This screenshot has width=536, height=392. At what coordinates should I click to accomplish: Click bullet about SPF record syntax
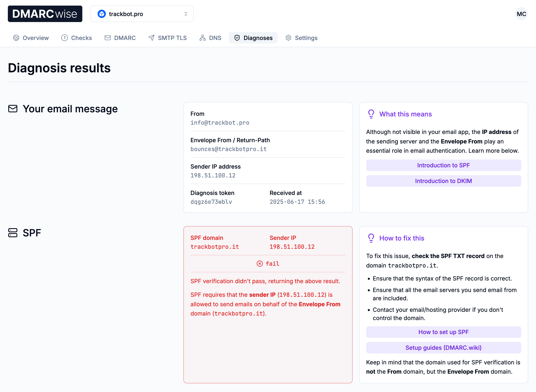pyautogui.click(x=442, y=278)
